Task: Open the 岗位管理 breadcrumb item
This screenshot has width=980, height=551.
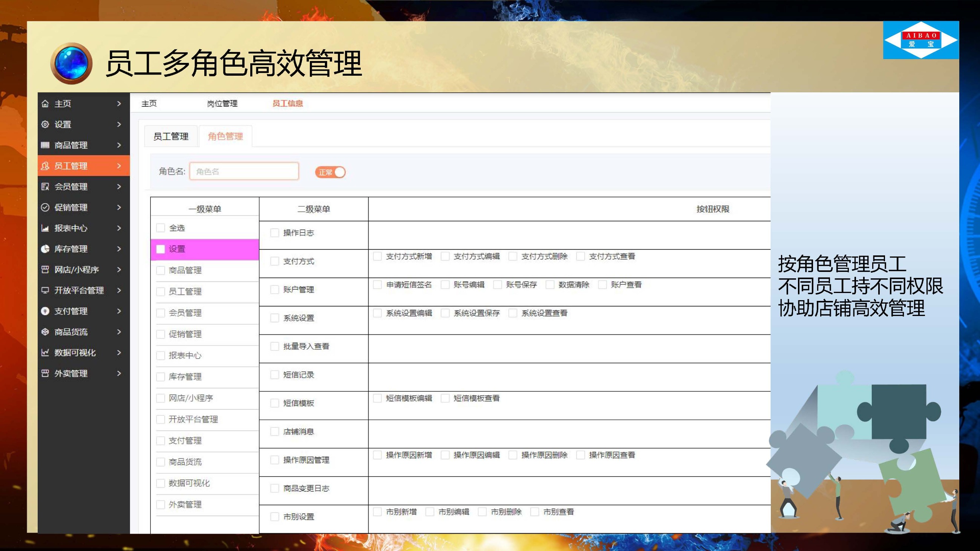Action: tap(222, 104)
